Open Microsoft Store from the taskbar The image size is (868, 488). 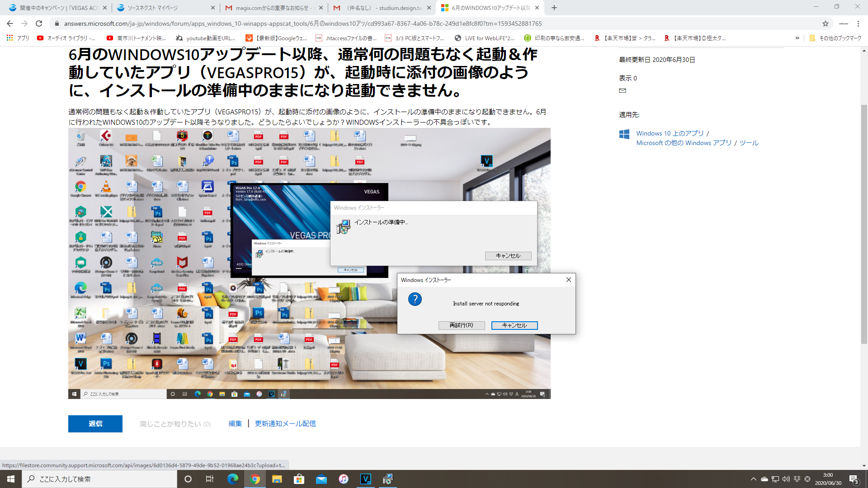[x=299, y=479]
